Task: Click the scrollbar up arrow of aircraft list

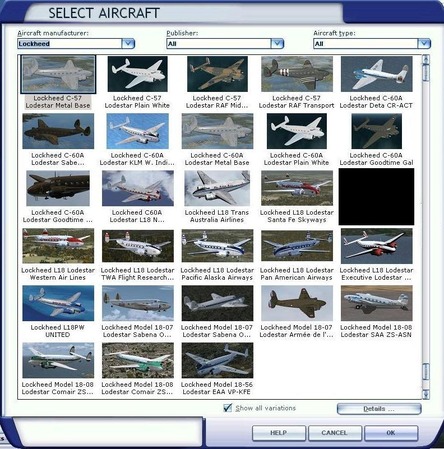Action: 426,60
